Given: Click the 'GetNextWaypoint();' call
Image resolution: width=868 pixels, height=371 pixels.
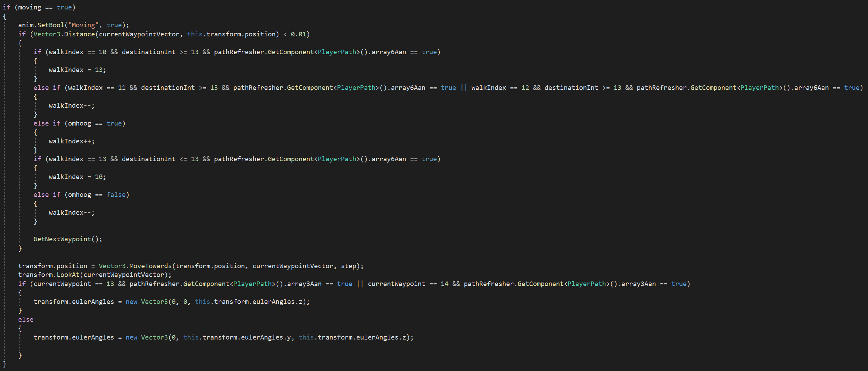Looking at the screenshot, I should (x=68, y=239).
